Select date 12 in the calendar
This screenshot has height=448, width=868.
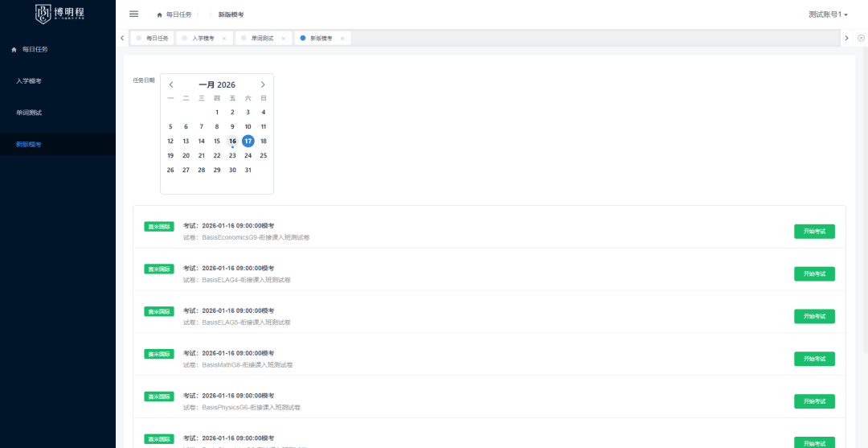(170, 142)
